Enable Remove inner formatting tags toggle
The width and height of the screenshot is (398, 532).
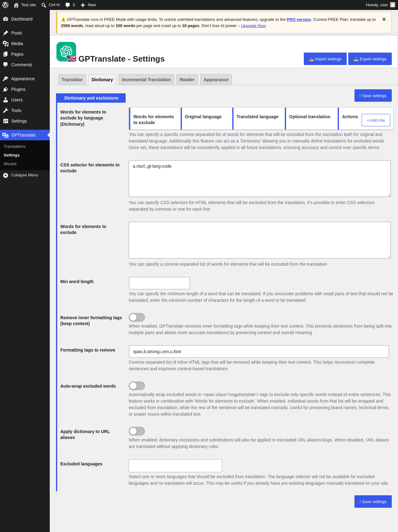(x=137, y=317)
